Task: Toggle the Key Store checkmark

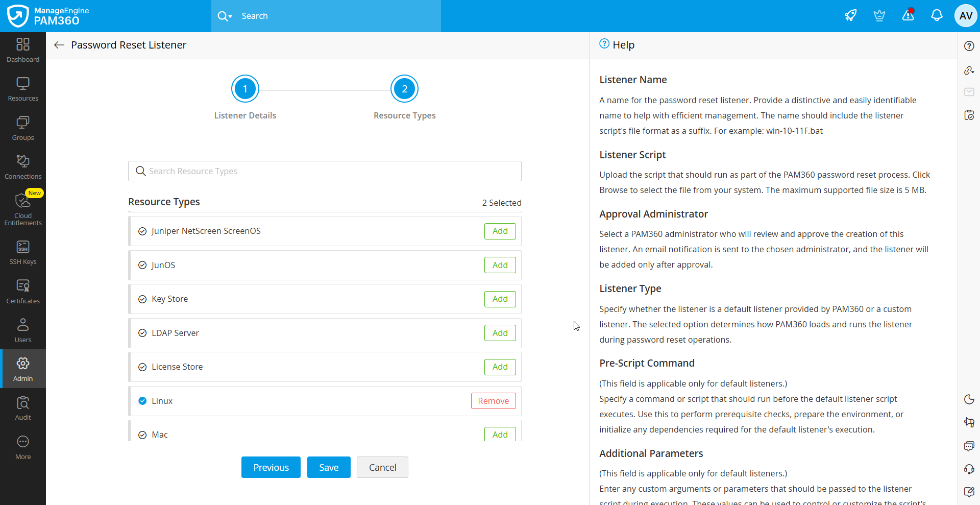Action: tap(142, 299)
